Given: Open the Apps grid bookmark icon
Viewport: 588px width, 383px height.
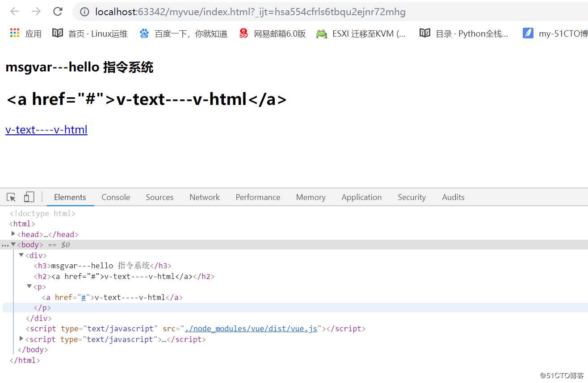Looking at the screenshot, I should coord(15,33).
